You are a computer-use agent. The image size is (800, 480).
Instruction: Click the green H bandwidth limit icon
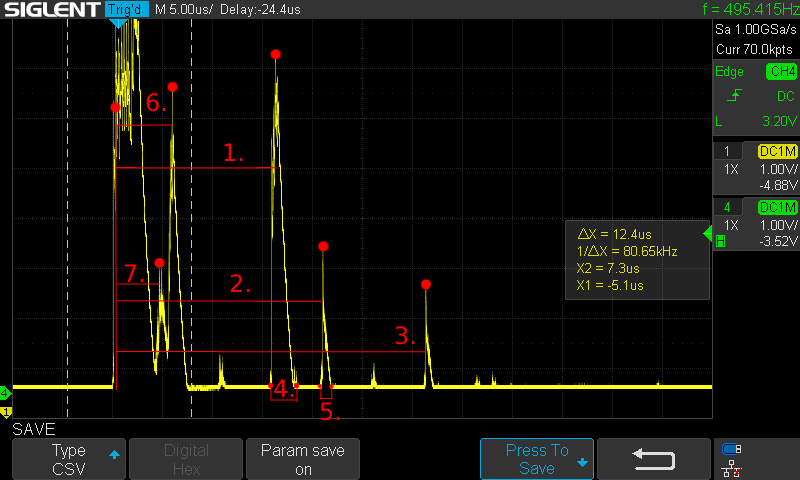(x=720, y=241)
